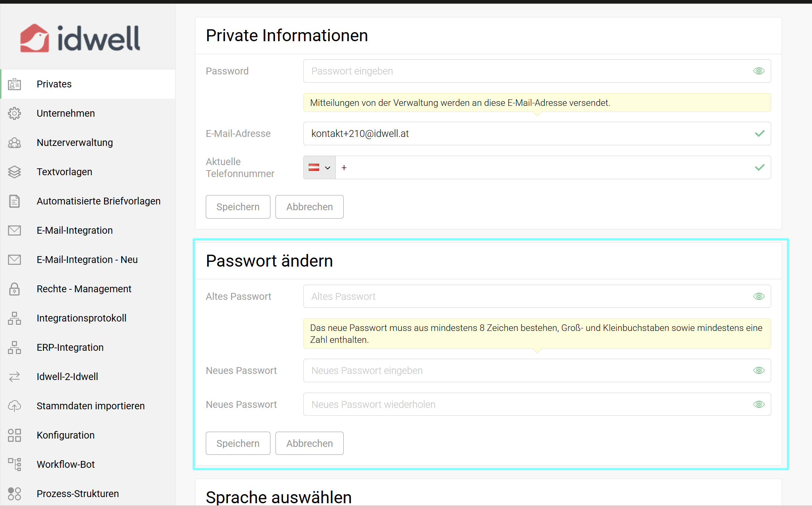The image size is (812, 509).
Task: Select ERP-Integration in the sidebar
Action: pyautogui.click(x=70, y=348)
